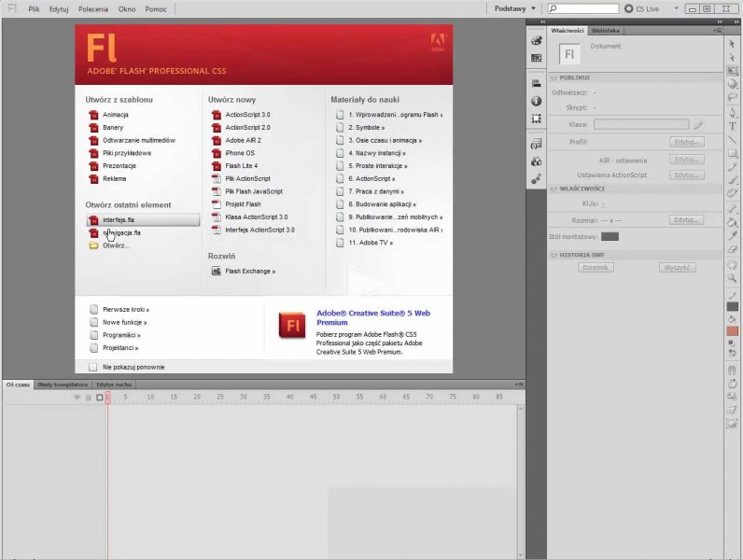Check the 'Nie pokazuj ponownie' checkbox

(x=93, y=367)
